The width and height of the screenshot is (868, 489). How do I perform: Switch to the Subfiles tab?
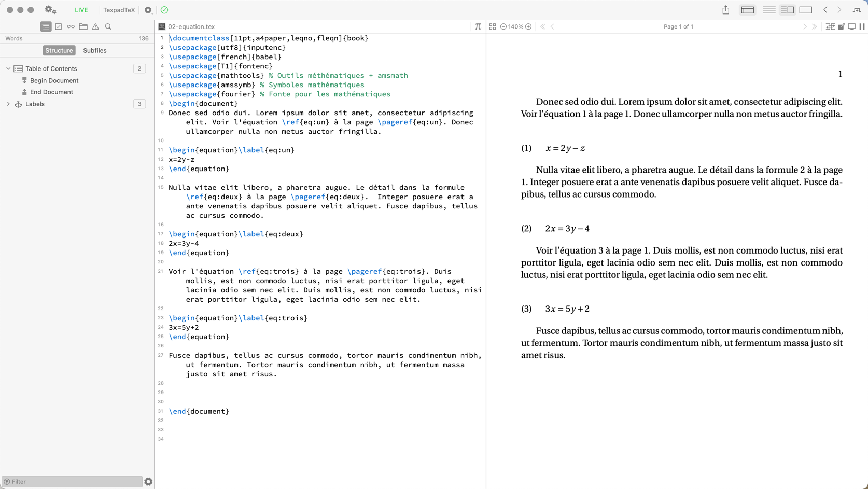tap(95, 50)
